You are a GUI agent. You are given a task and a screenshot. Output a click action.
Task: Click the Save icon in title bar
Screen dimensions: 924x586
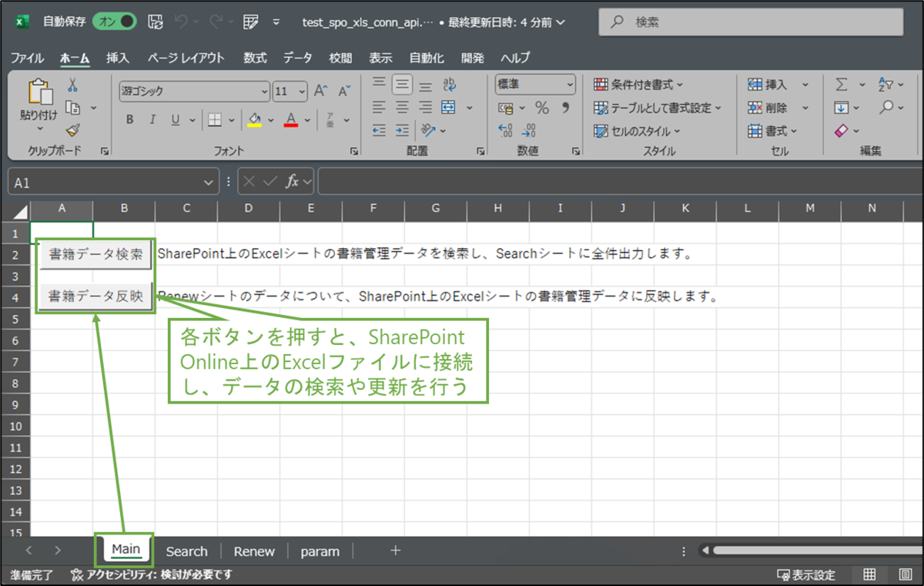click(155, 22)
